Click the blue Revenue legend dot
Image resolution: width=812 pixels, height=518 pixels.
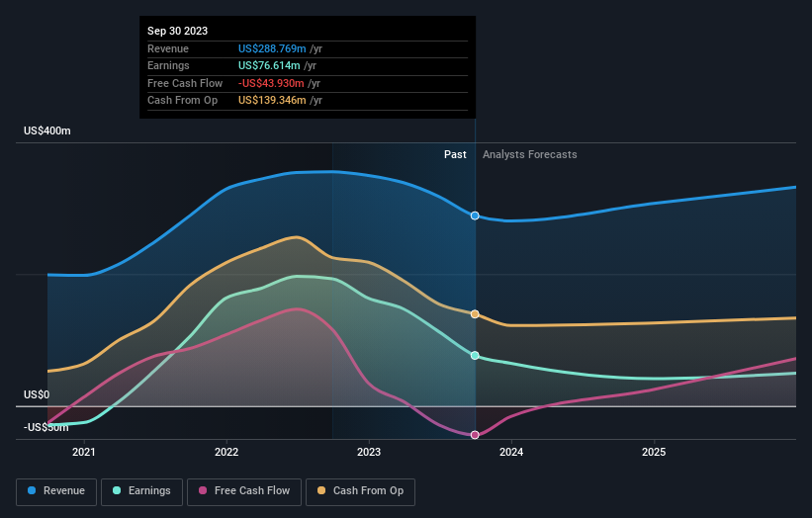[32, 490]
